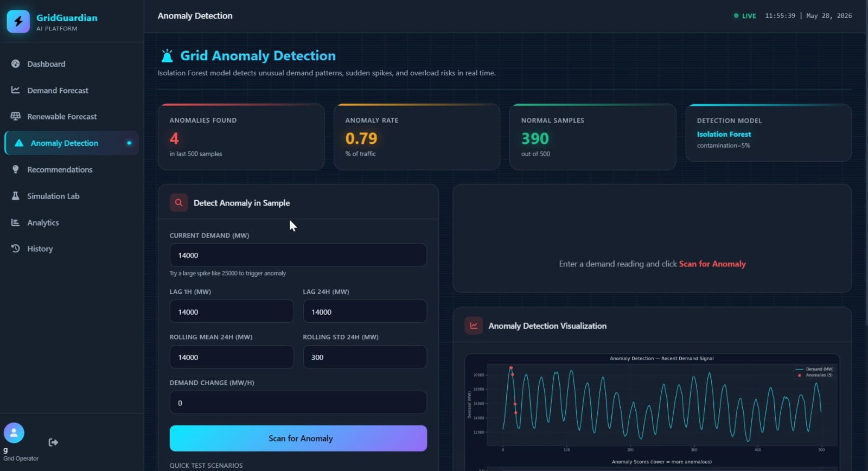Click the 'Anomaly Detection' top bar title

pos(195,16)
